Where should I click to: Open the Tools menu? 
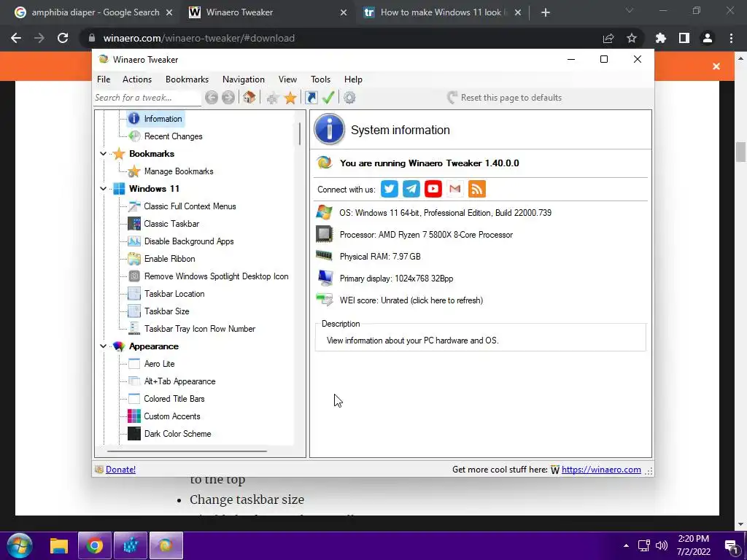[x=321, y=79]
